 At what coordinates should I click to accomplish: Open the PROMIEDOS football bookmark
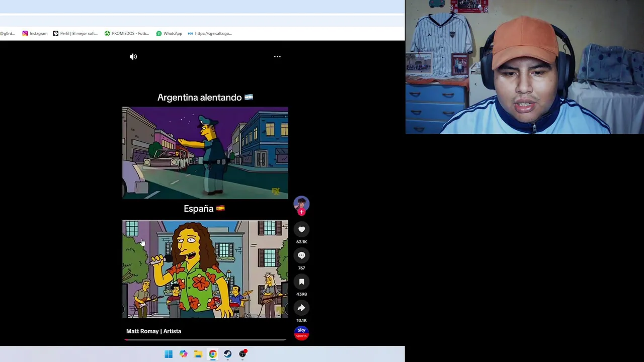point(127,34)
